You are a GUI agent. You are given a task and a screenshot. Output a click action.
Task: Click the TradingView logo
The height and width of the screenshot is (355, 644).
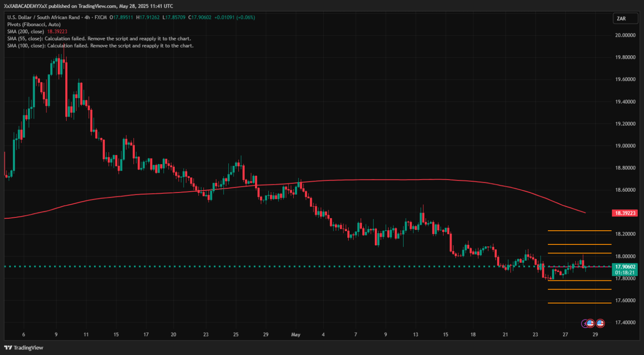point(24,348)
